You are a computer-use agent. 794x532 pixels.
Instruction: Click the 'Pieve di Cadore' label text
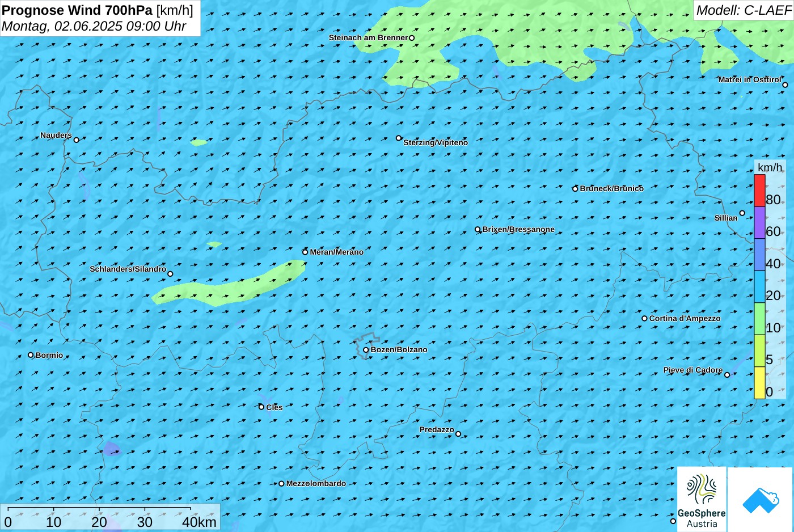(693, 370)
